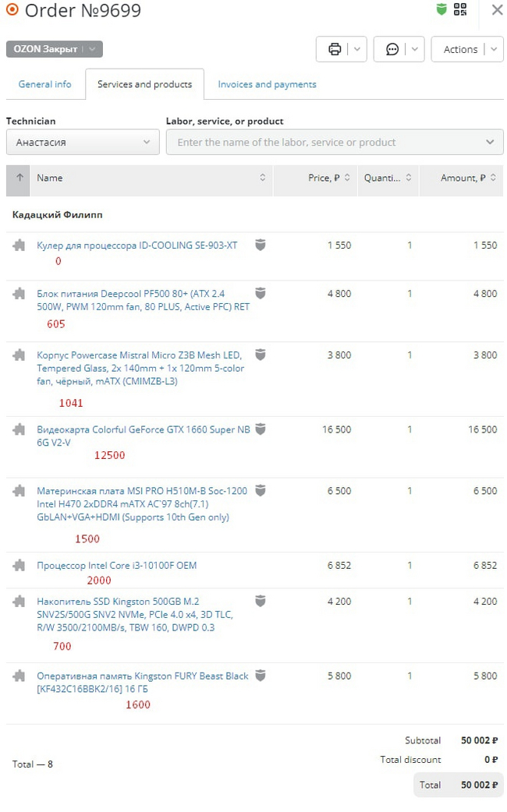This screenshot has width=507, height=812.
Task: Close the order panel
Action: [497, 10]
